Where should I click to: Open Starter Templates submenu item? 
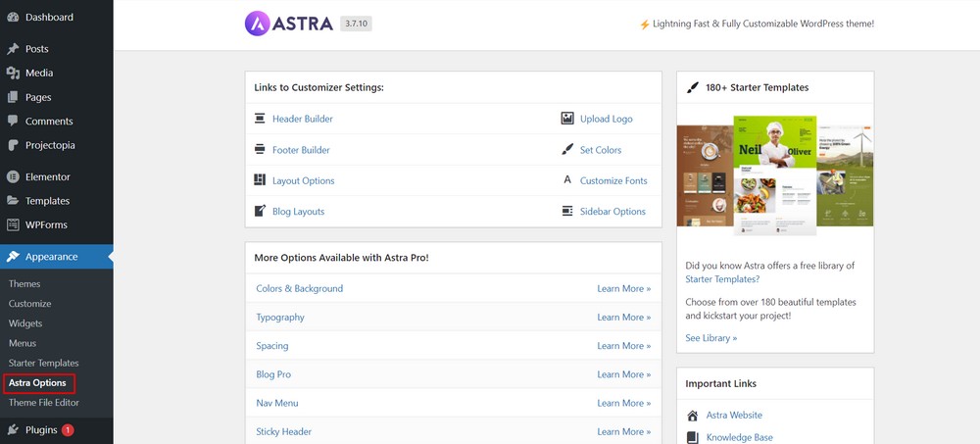pos(44,363)
